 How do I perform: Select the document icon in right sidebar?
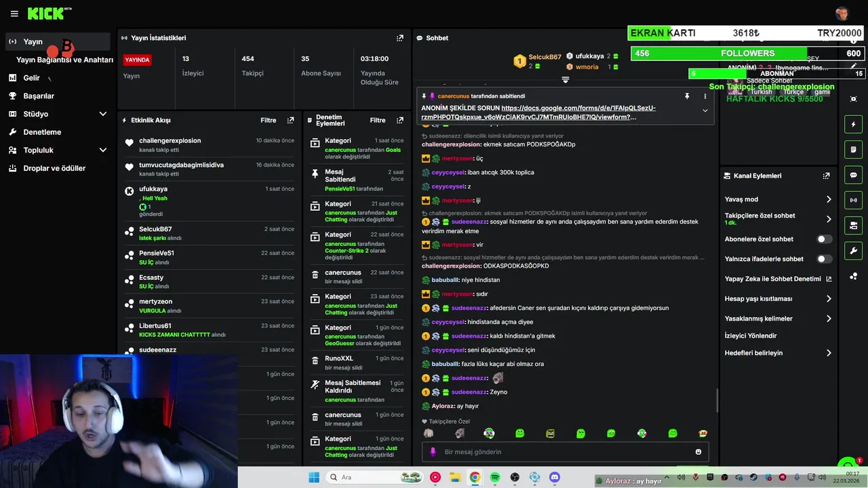(853, 149)
